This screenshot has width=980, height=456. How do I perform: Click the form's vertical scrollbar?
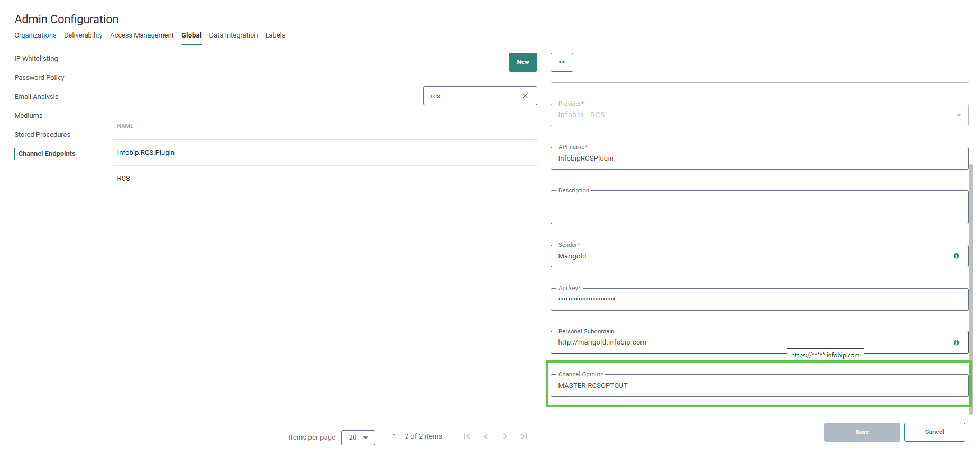point(970,285)
